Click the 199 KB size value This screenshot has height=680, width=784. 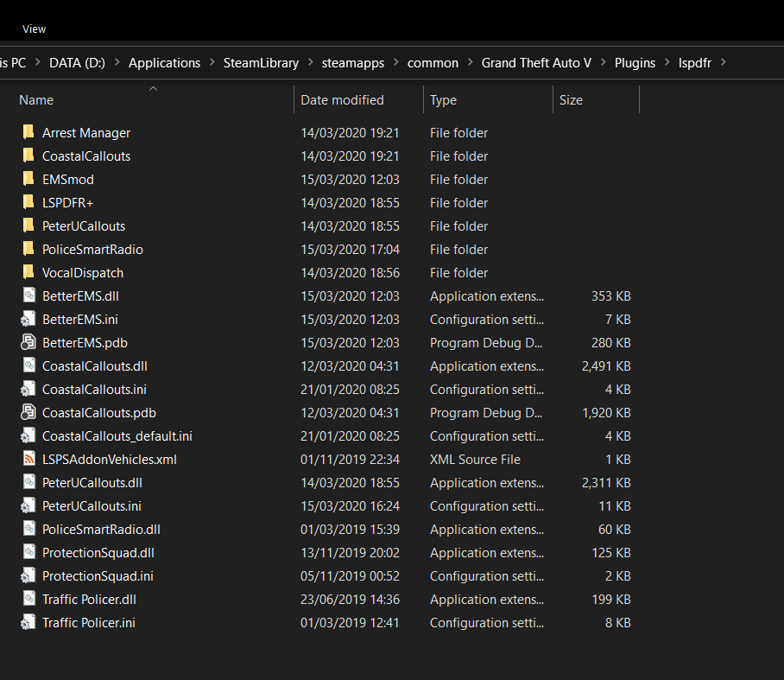point(611,600)
